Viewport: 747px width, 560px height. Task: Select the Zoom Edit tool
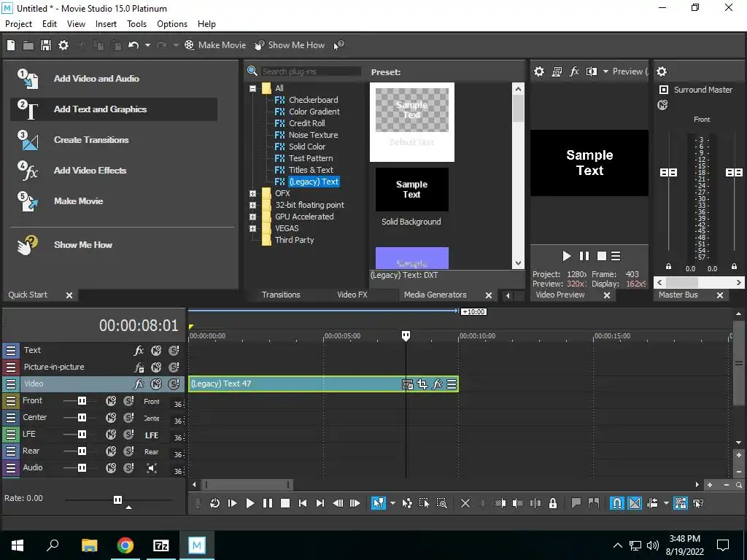pos(441,503)
